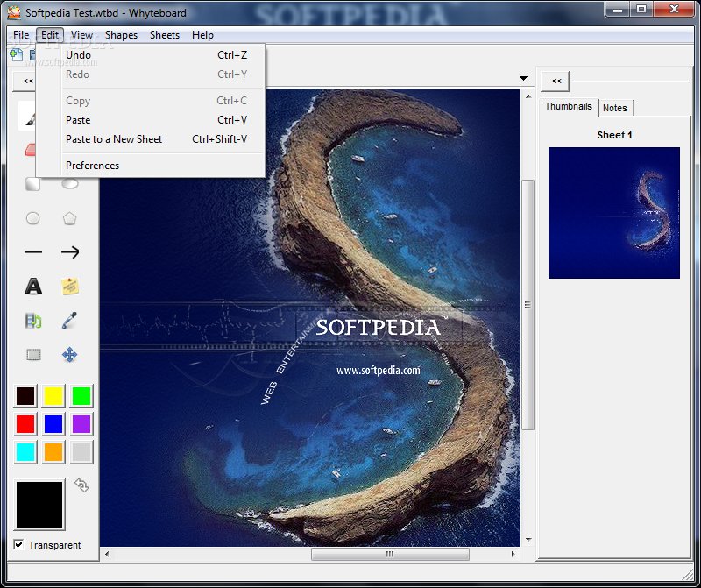Click the swap colours icon
The image size is (701, 588).
pyautogui.click(x=81, y=485)
